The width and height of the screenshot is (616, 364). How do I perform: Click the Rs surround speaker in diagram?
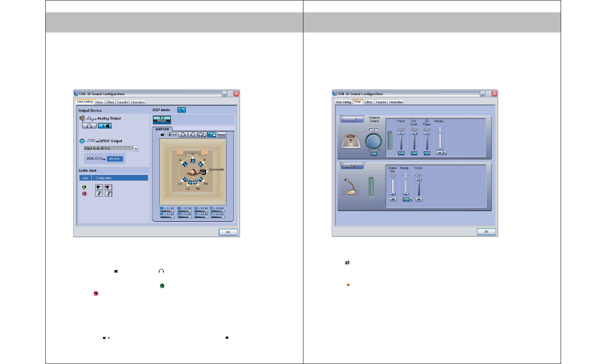point(200,179)
